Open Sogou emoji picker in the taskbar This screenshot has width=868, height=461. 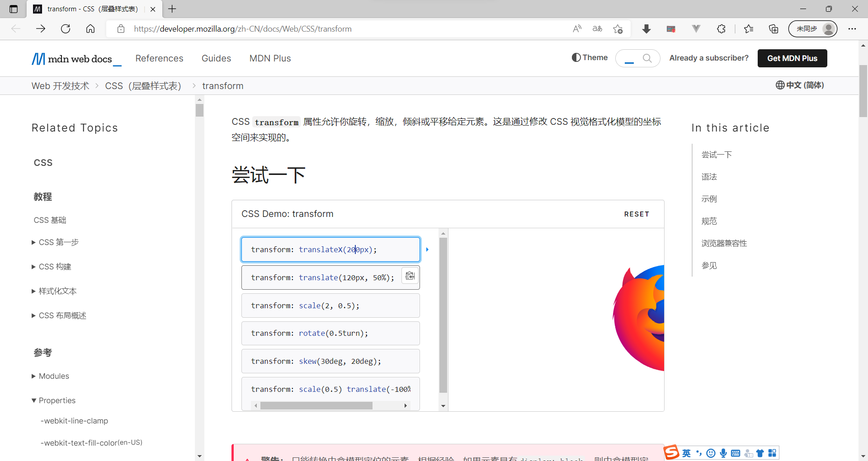711,453
